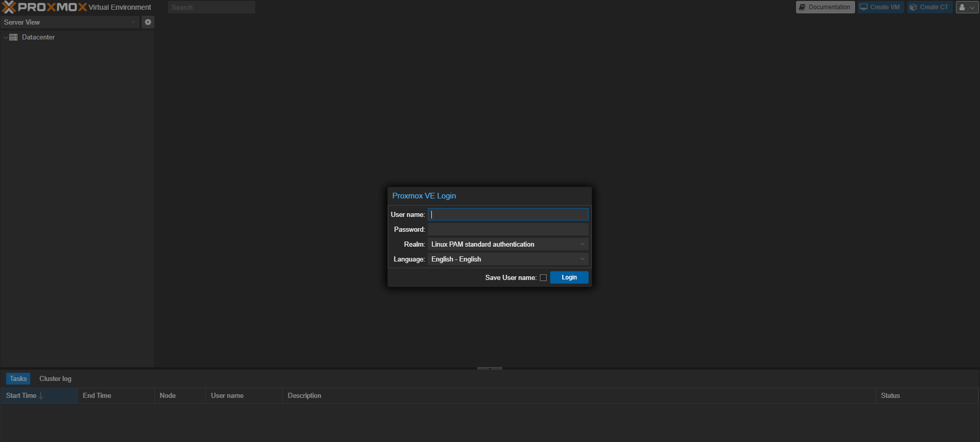Click the Create VM button
The width and height of the screenshot is (980, 442).
[881, 7]
